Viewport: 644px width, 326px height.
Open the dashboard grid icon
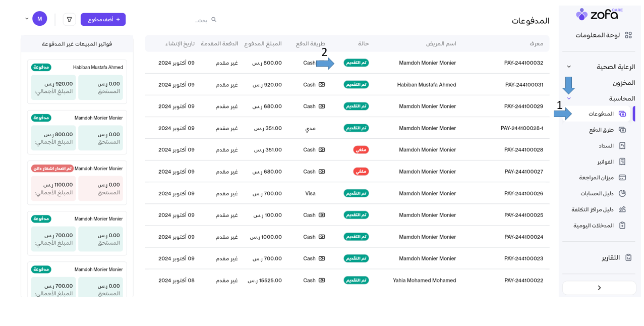point(628,35)
